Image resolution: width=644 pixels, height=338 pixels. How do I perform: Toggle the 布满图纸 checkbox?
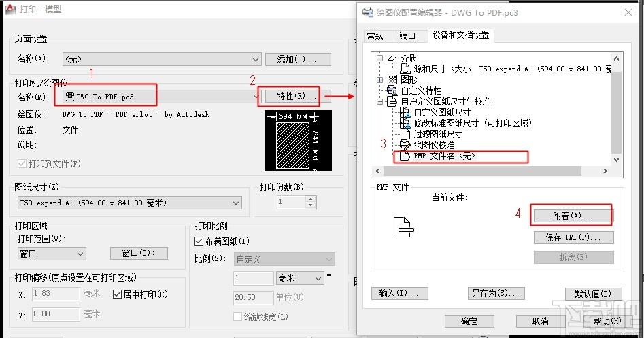pos(199,241)
